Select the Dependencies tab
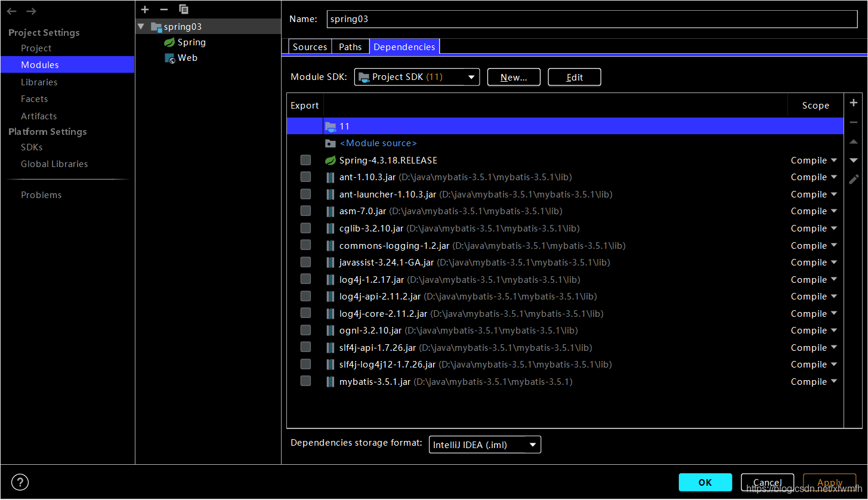Viewport: 868px width, 500px height. click(x=404, y=47)
